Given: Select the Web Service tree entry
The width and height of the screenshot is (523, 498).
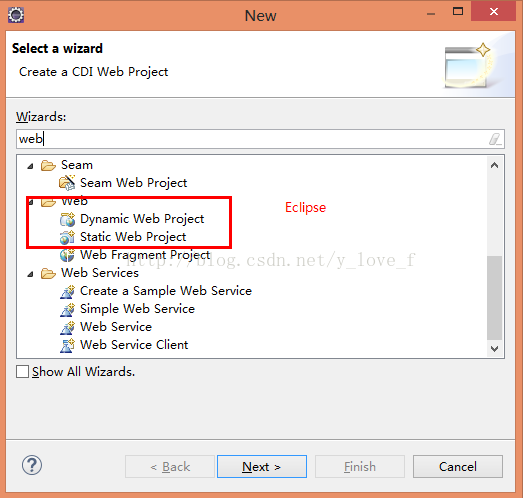Looking at the screenshot, I should [116, 327].
